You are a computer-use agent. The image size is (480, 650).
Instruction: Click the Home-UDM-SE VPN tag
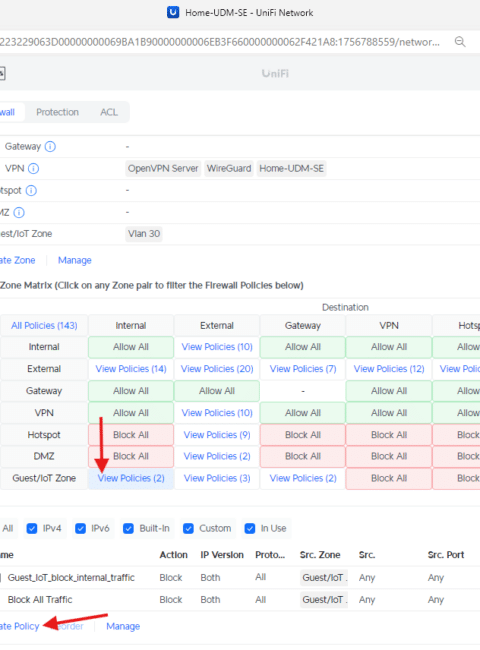click(x=291, y=168)
